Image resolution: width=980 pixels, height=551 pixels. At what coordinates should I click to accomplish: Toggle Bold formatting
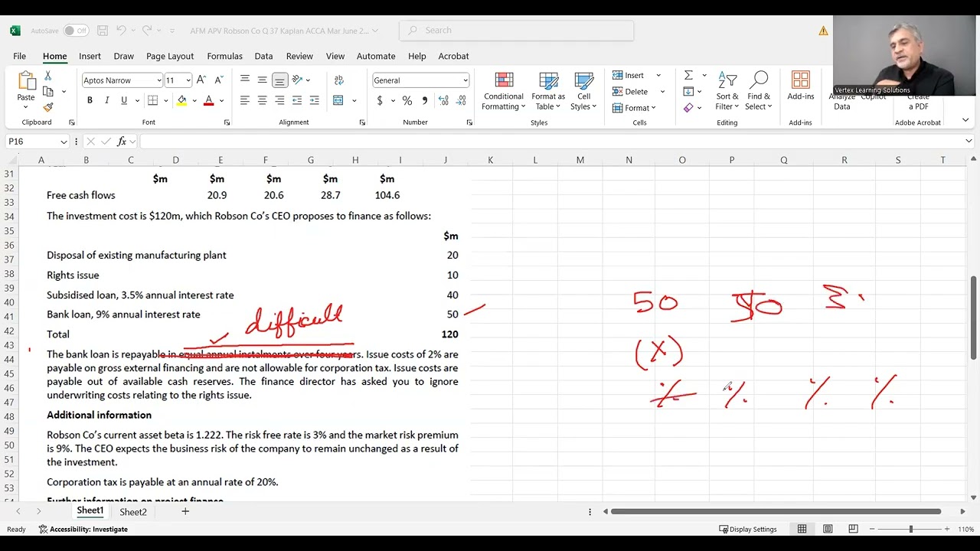(90, 101)
